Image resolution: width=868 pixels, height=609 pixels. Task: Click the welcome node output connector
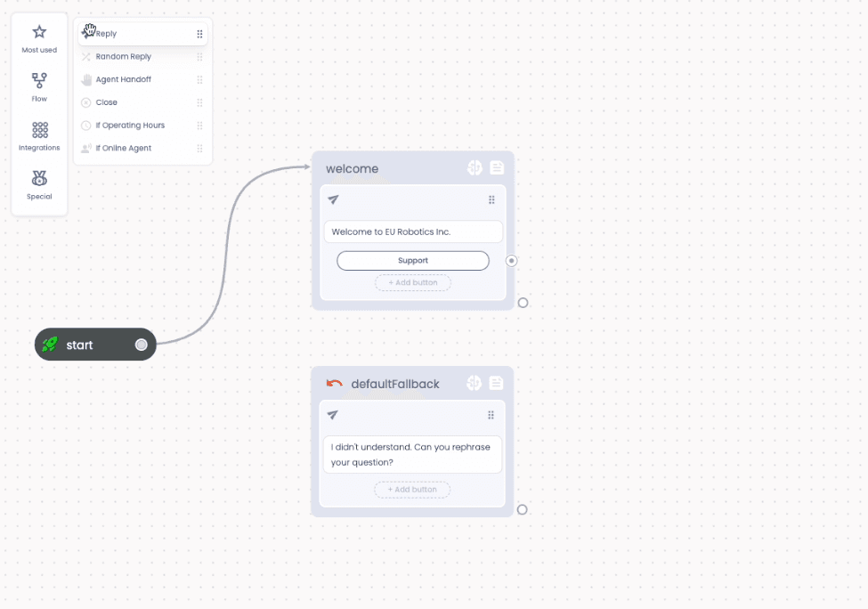pos(523,303)
